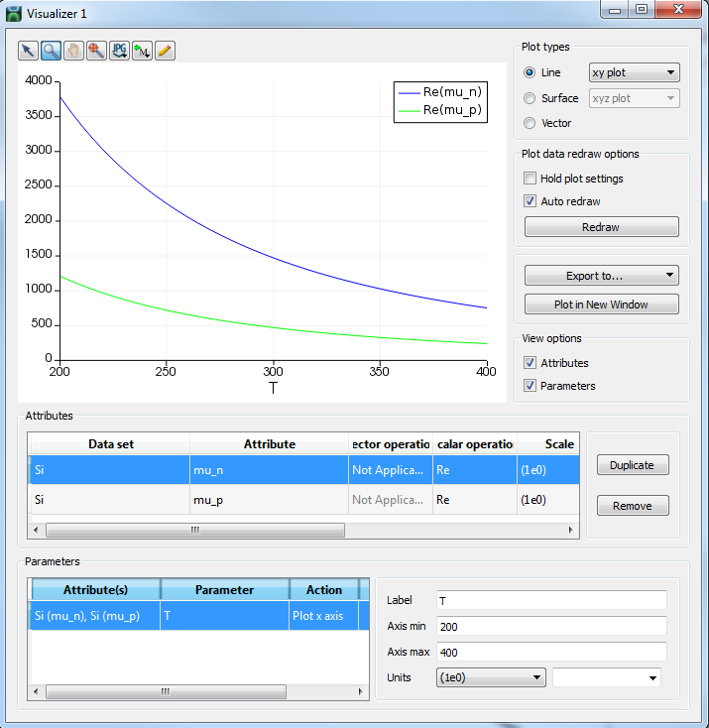
Task: Open the xy plot dropdown
Action: pyautogui.click(x=634, y=72)
